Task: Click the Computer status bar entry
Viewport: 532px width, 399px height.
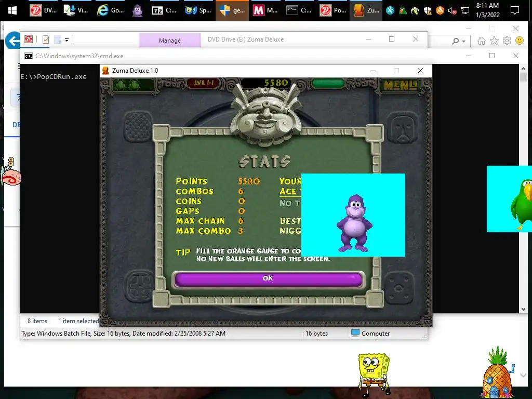Action: click(370, 334)
